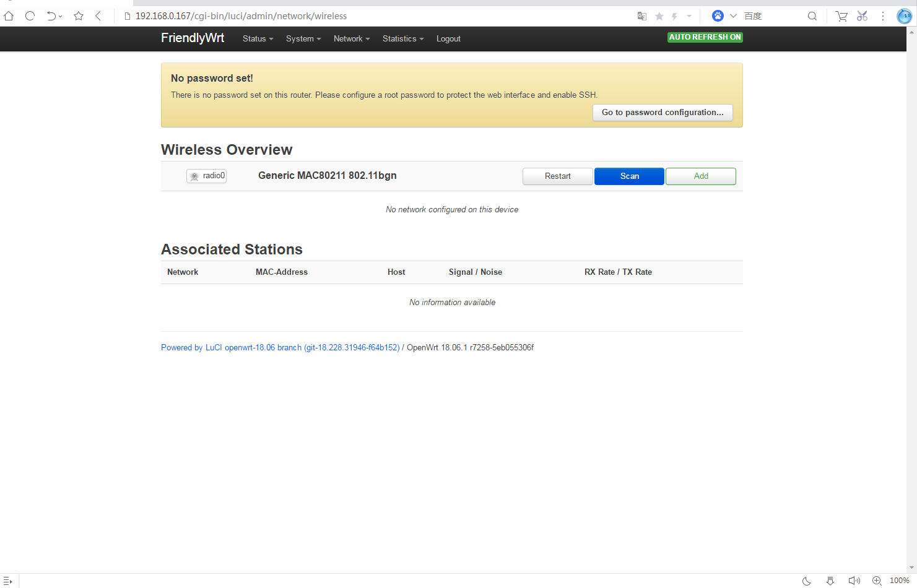917x588 pixels.
Task: Click the translate icon in address bar
Action: 642,16
